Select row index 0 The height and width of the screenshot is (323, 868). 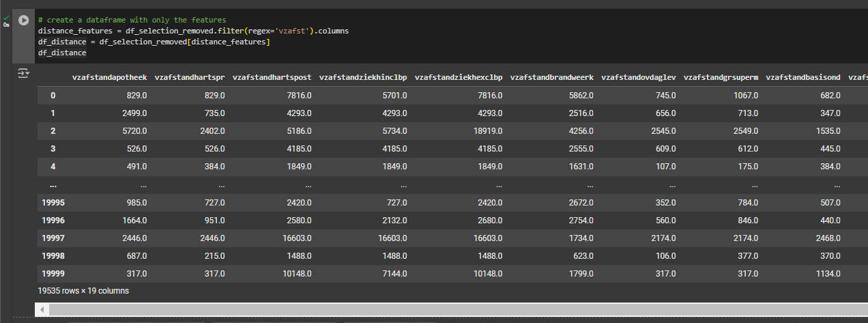click(x=53, y=96)
